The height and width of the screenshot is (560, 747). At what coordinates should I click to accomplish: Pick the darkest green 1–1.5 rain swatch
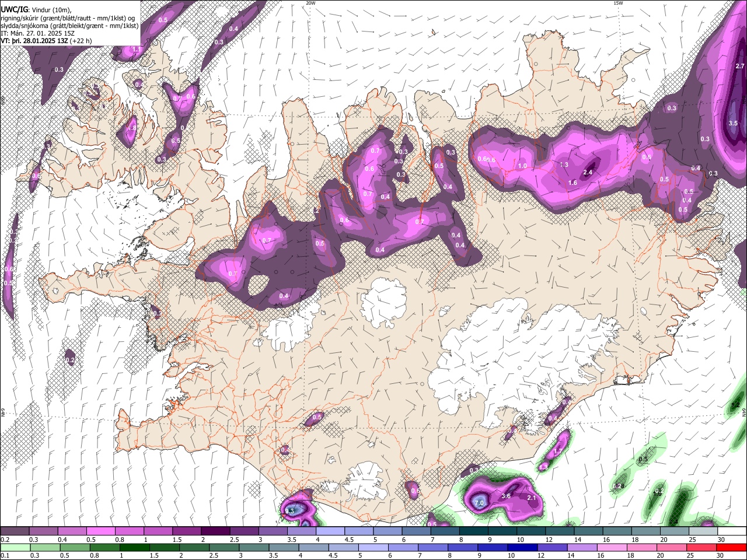coord(134,547)
